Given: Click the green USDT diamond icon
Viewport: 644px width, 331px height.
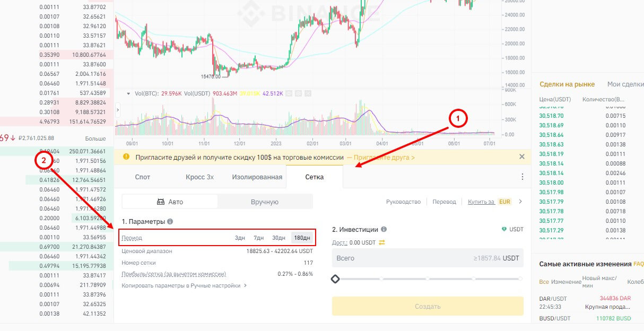Looking at the screenshot, I should (504, 230).
